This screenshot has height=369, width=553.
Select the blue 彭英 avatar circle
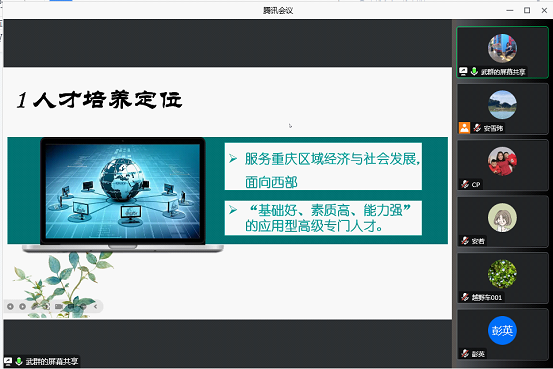(x=502, y=331)
